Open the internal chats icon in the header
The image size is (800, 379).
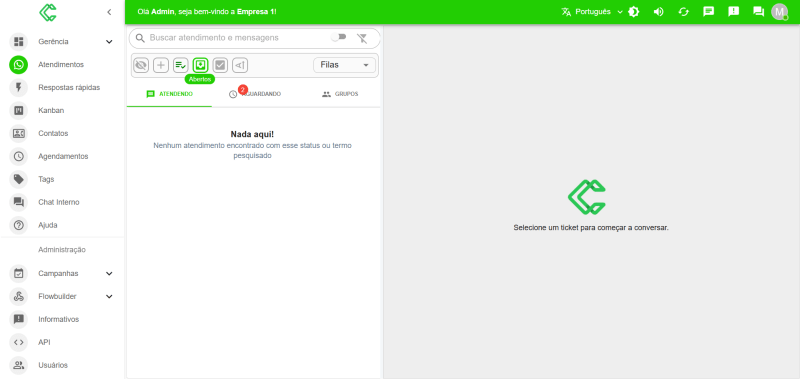coord(759,12)
